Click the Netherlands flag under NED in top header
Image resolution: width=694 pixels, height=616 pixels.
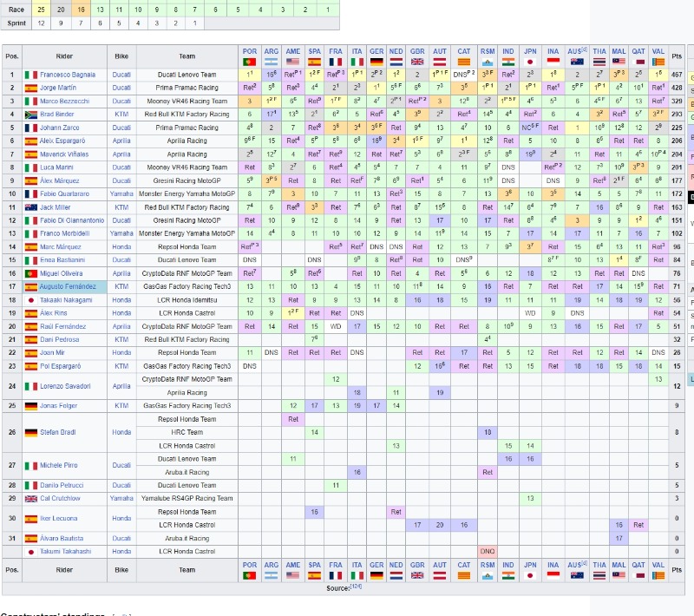[x=396, y=62]
